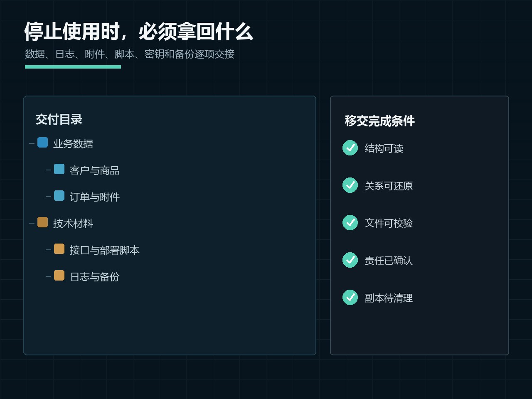Click the title 停止使用时，必须拿回什么
Viewport: 532px width, 399px height.
139,32
